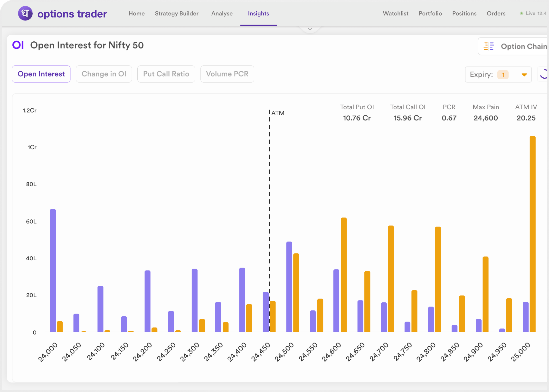Go to the Analyse tab

[222, 14]
